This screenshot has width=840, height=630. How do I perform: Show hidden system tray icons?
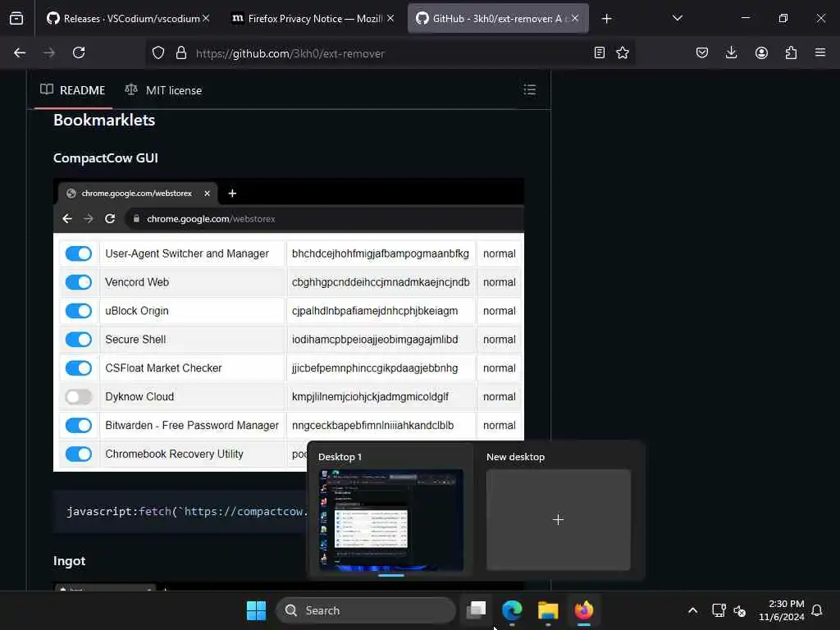click(x=692, y=610)
